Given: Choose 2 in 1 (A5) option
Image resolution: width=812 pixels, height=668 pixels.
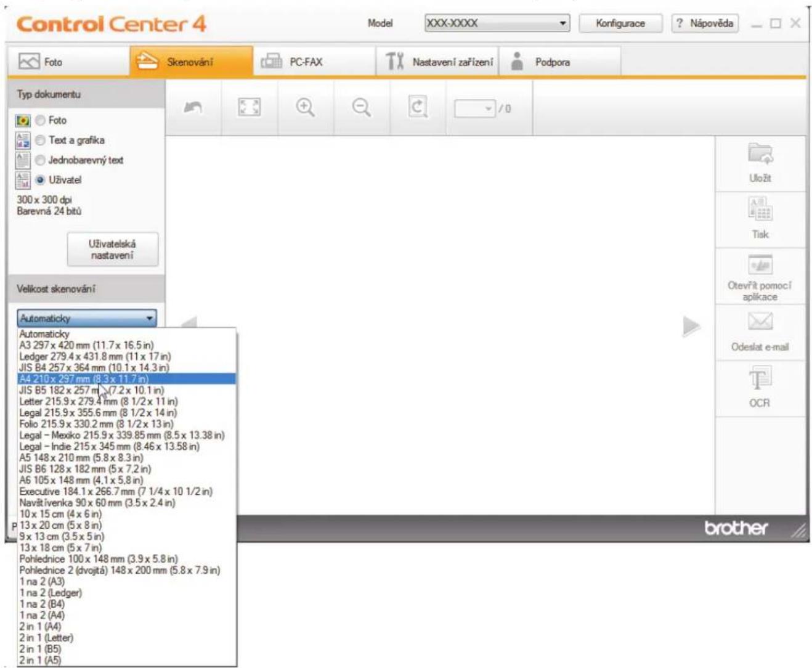Looking at the screenshot, I should tap(127, 660).
